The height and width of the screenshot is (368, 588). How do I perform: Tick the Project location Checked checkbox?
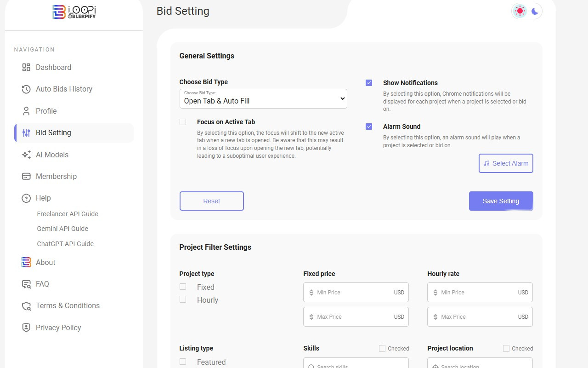pyautogui.click(x=506, y=349)
